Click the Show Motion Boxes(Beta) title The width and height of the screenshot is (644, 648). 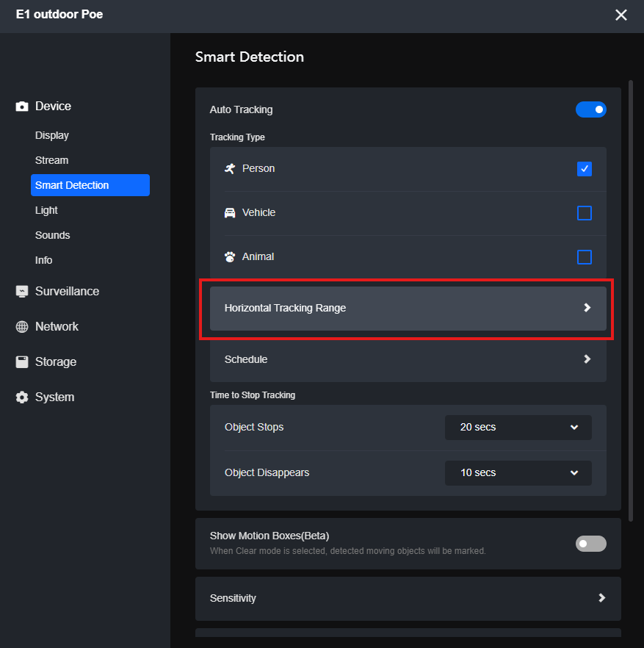[x=269, y=536]
